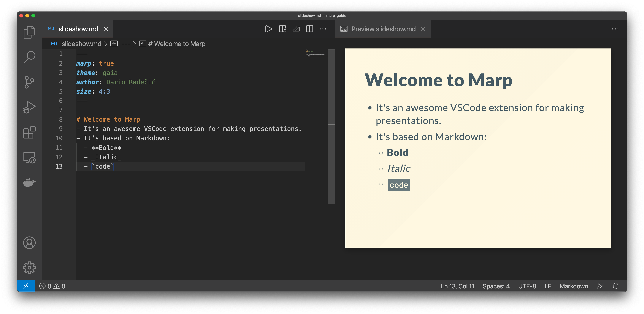Open preview pane More Actions ellipsis
The width and height of the screenshot is (644, 314).
pos(615,29)
